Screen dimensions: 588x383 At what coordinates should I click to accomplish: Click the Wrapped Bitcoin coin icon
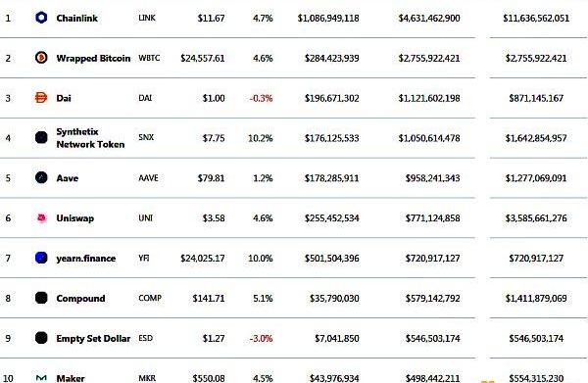pos(41,58)
